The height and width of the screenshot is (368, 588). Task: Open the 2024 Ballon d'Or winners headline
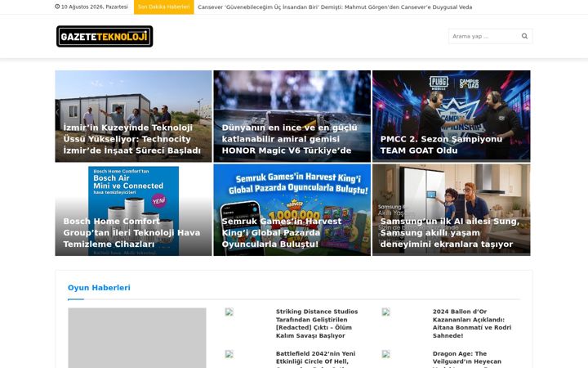[x=472, y=323]
